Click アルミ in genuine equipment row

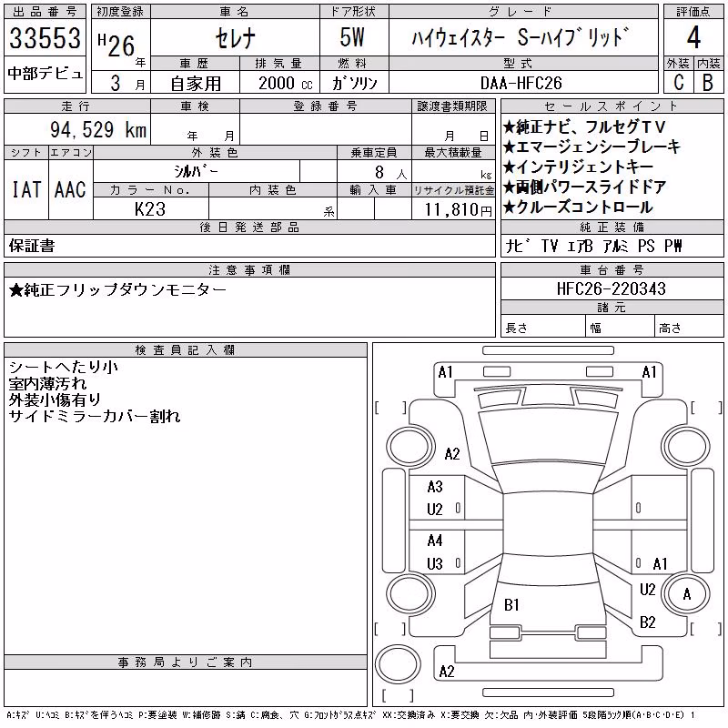tap(616, 246)
